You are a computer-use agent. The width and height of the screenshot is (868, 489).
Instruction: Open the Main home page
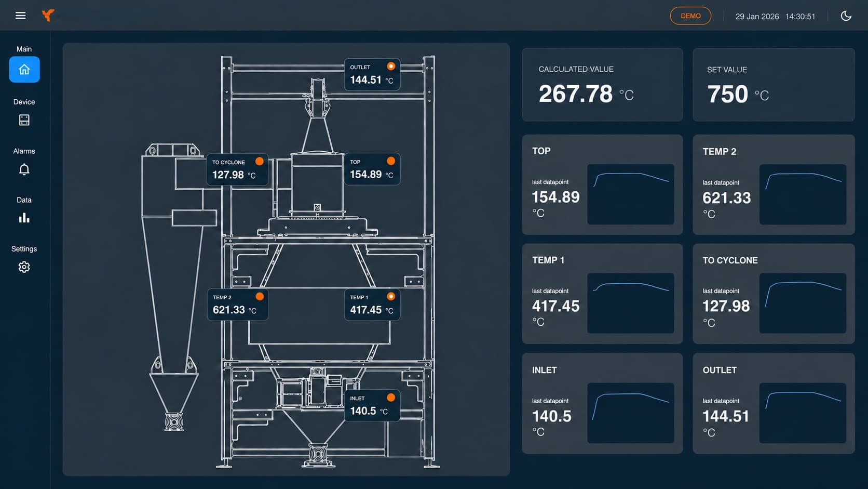(24, 70)
